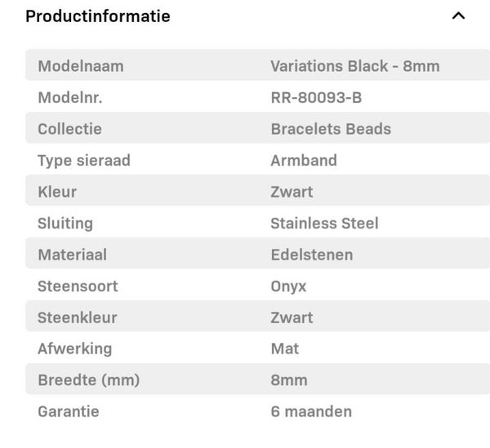
Task: Select the Armband value
Action: [304, 161]
